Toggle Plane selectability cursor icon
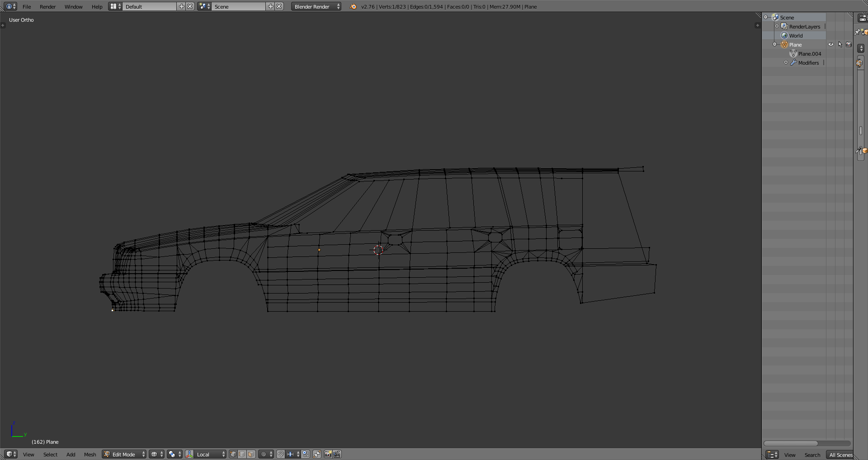 [840, 45]
